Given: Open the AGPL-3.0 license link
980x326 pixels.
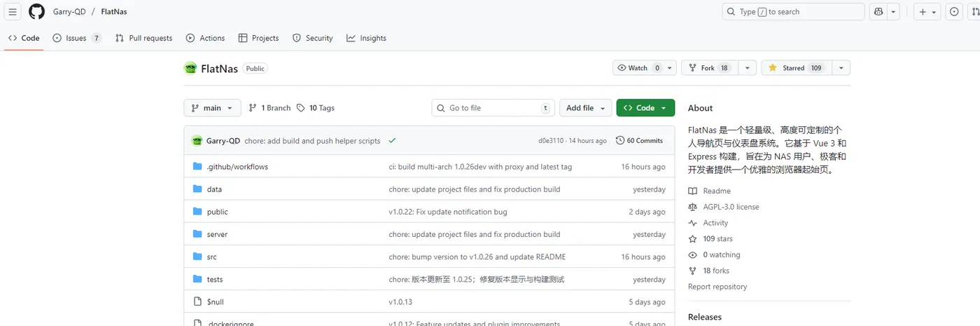Looking at the screenshot, I should pos(731,207).
